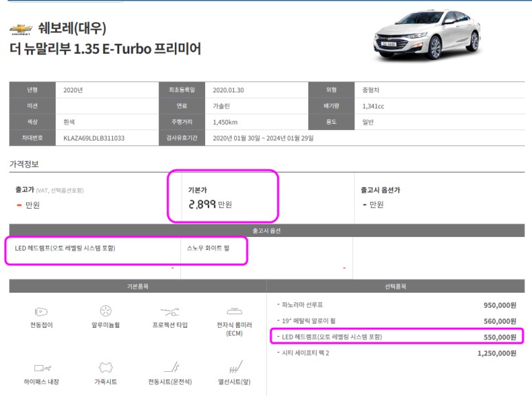
Task: Click the 출고시 옵션가 label
Action: point(381,190)
